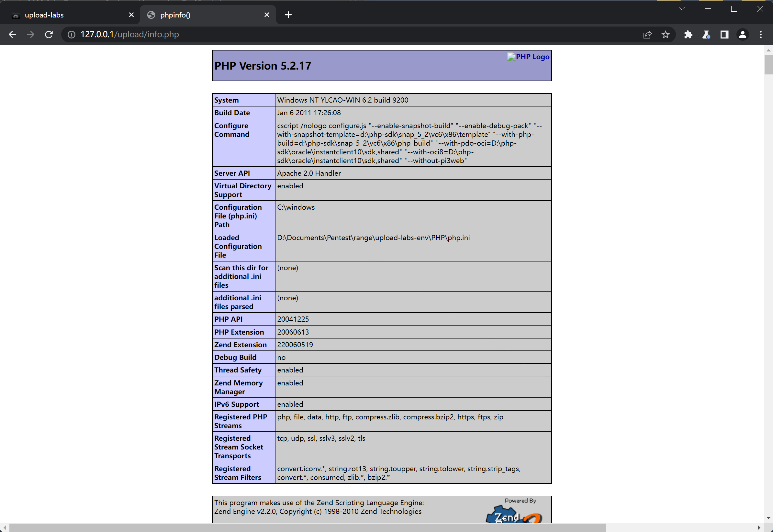Click the Thread Safety label

click(x=238, y=370)
